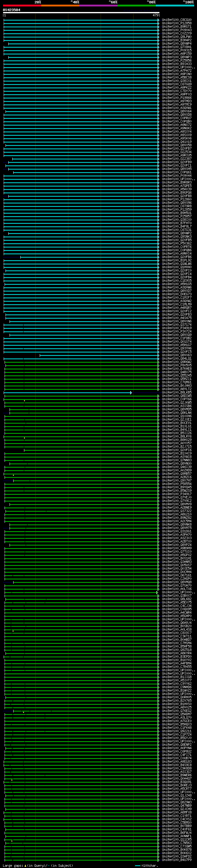Open hit UniRef100_P12858

(176, 23)
